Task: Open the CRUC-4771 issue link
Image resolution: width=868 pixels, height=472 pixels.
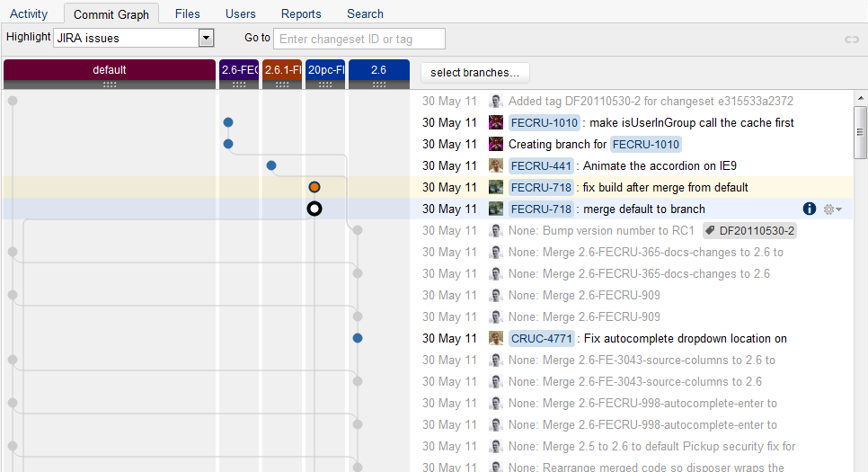Action: pyautogui.click(x=542, y=339)
